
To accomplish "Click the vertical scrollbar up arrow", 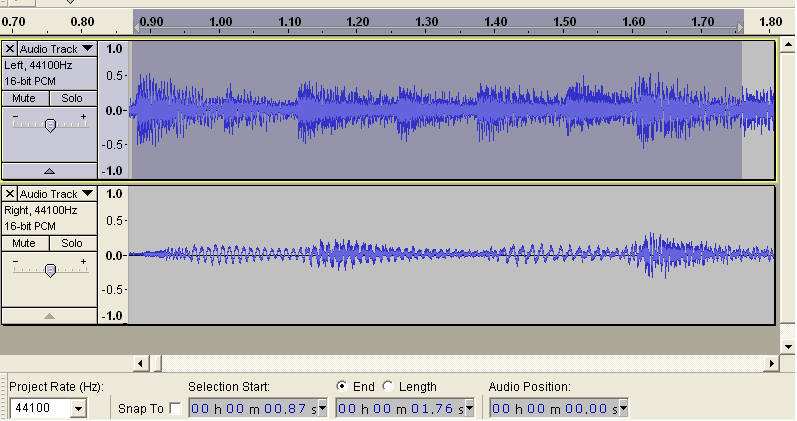I will click(788, 45).
